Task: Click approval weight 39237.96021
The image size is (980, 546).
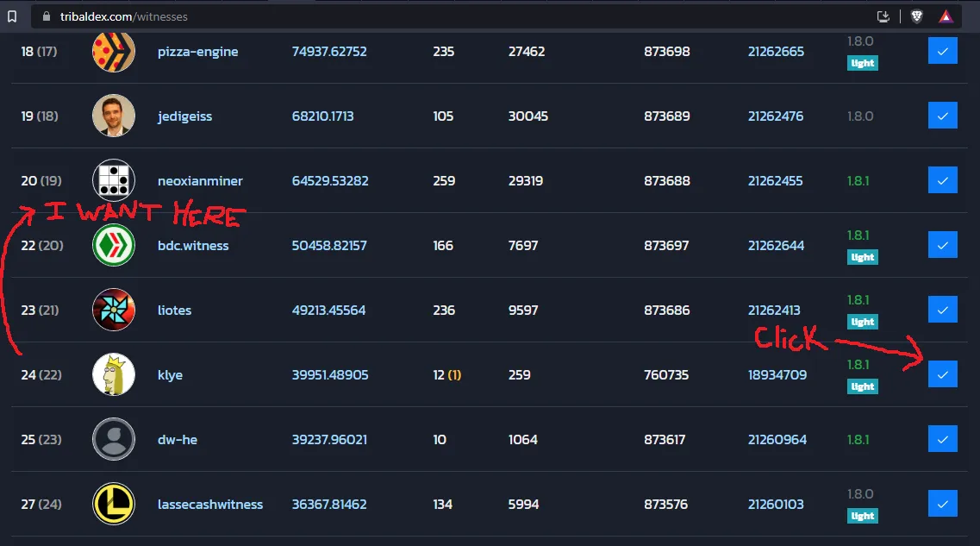Action: 329,440
